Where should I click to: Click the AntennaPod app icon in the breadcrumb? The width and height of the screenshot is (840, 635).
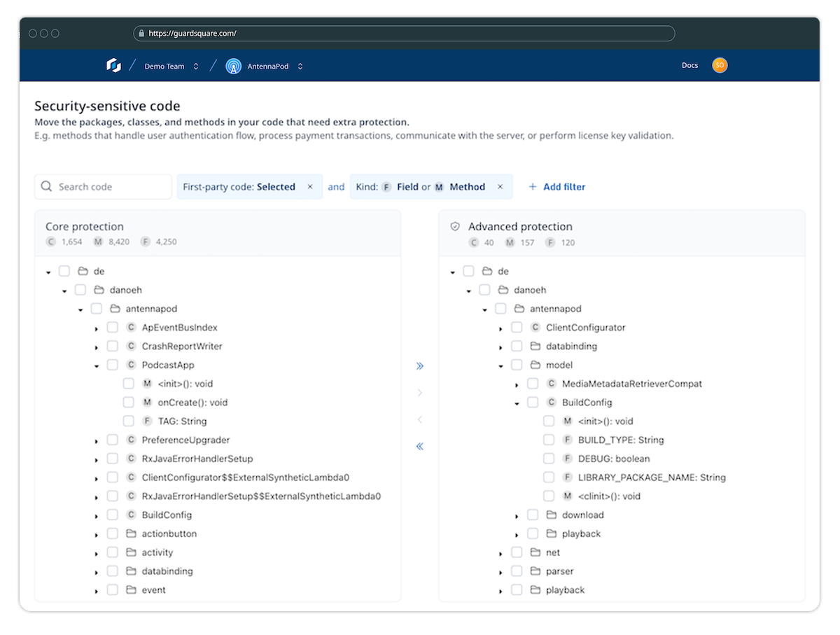click(x=233, y=65)
